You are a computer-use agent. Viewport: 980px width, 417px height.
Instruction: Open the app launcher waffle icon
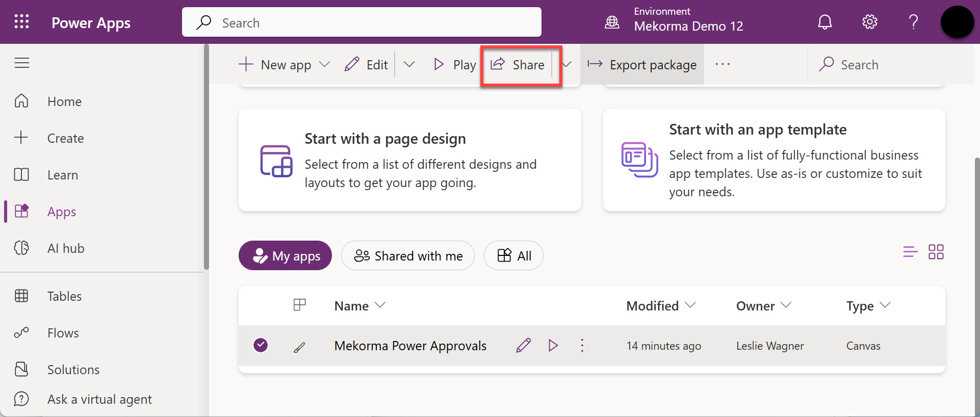(21, 22)
